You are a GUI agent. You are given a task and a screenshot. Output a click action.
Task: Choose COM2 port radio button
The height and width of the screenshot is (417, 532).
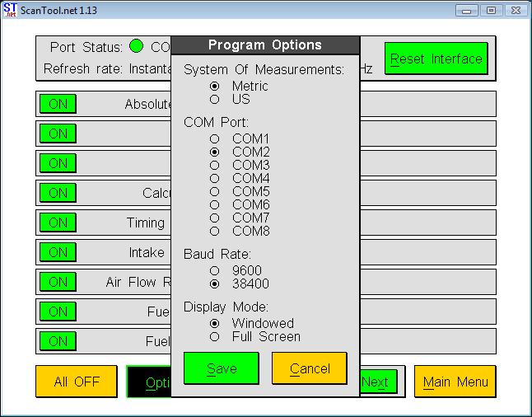coord(214,152)
